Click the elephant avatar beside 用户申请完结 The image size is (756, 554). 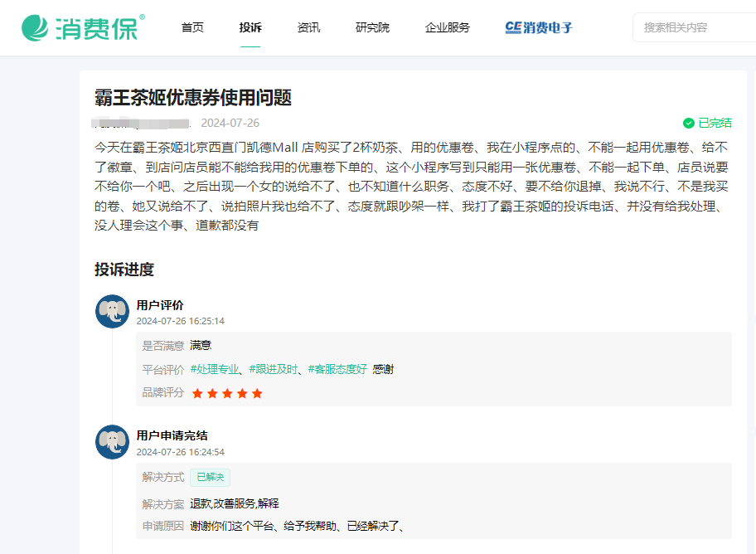click(113, 441)
